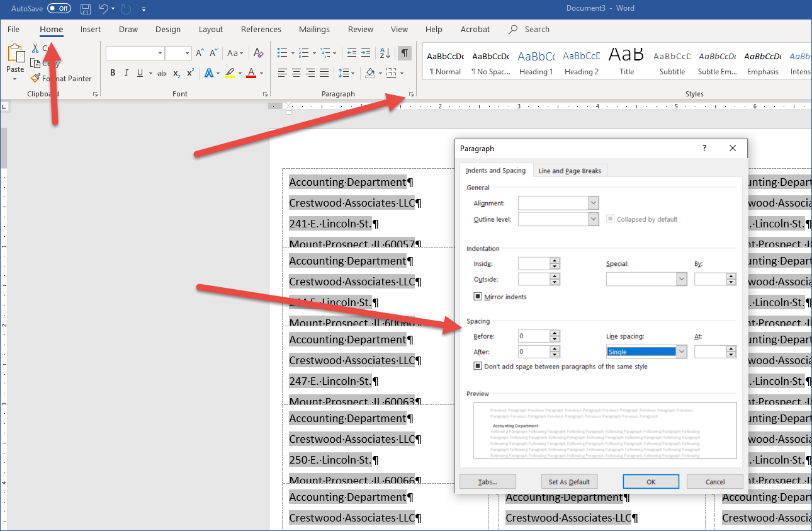Toggle the Show/Hide paragraph marks button
Viewport: 812px width, 531px height.
tap(405, 54)
